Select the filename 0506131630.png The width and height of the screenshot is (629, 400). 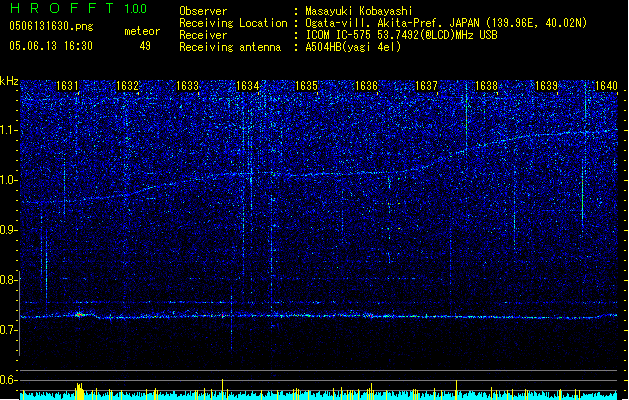pos(51,26)
